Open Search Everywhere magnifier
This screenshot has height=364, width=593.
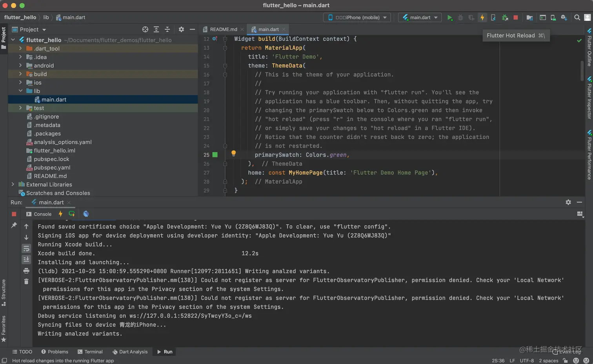577,18
